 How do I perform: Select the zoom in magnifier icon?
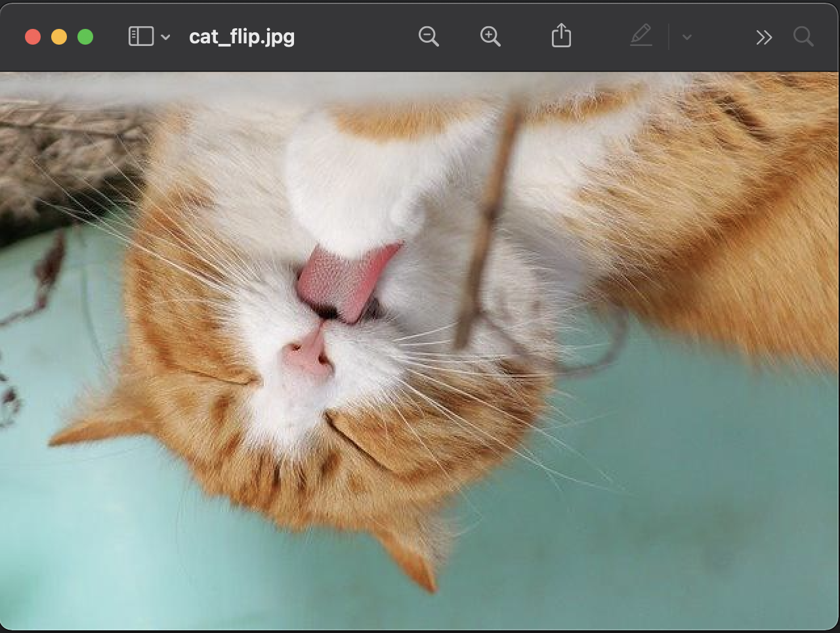tap(490, 37)
